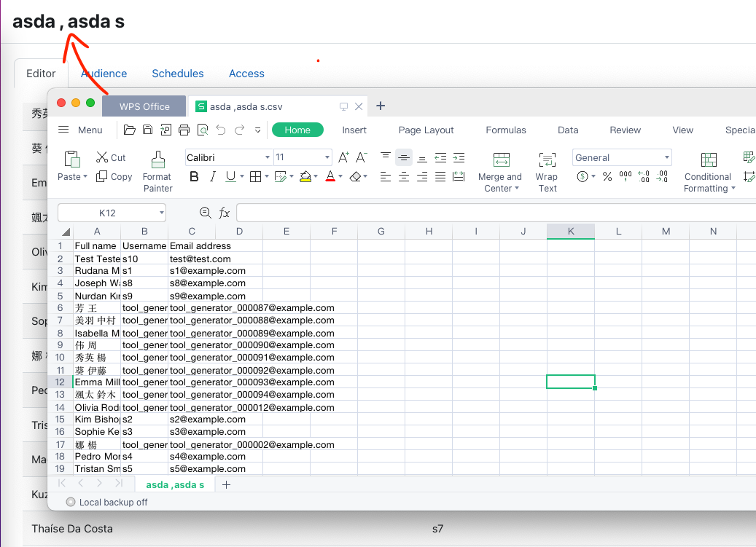Expand the quick access toolbar customize arrow
The height and width of the screenshot is (547, 756).
258,130
